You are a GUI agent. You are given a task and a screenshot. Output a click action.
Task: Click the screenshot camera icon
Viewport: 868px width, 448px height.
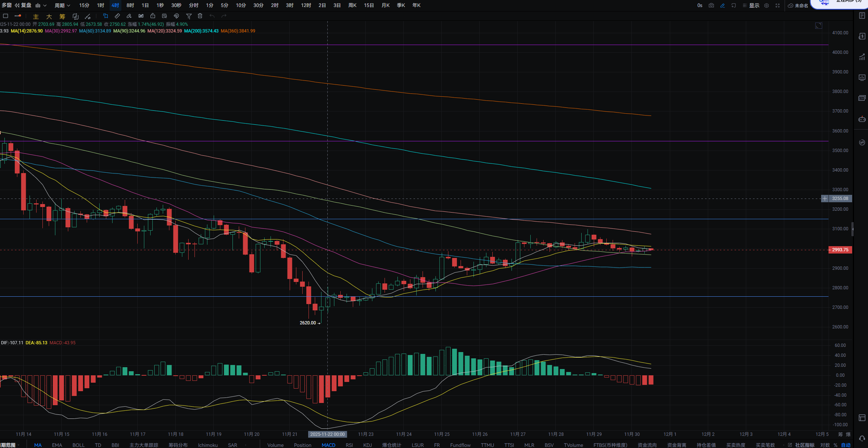pyautogui.click(x=711, y=6)
